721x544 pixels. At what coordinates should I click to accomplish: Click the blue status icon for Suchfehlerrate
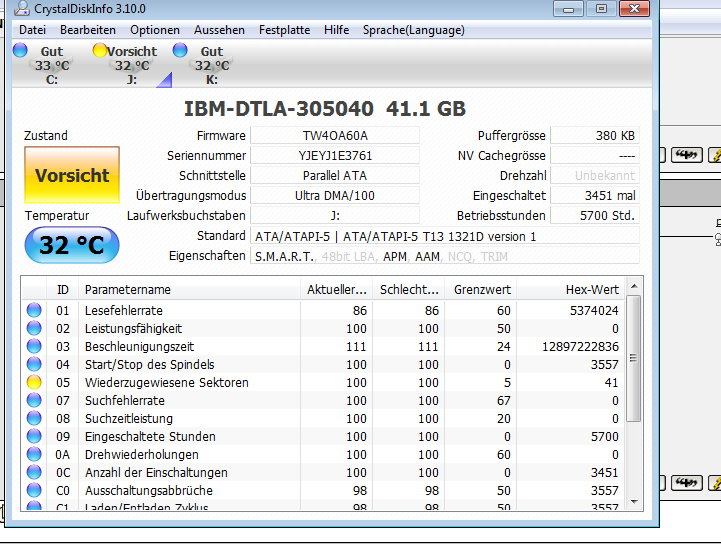click(34, 400)
